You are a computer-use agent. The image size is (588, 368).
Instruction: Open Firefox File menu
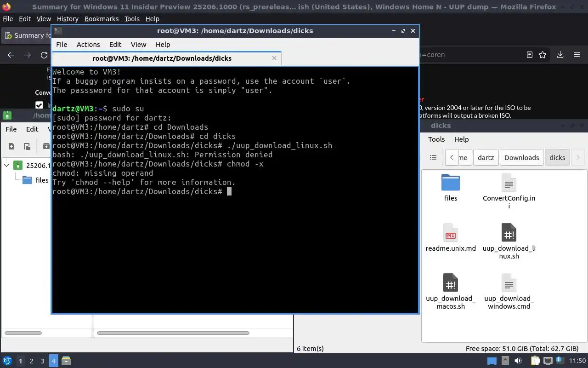pyautogui.click(x=8, y=19)
